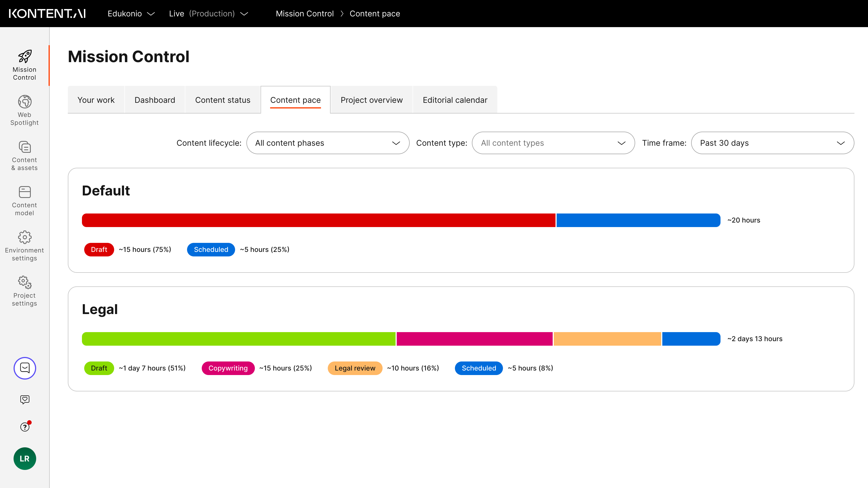Open help question mark icon
Image resolution: width=868 pixels, height=488 pixels.
[25, 427]
